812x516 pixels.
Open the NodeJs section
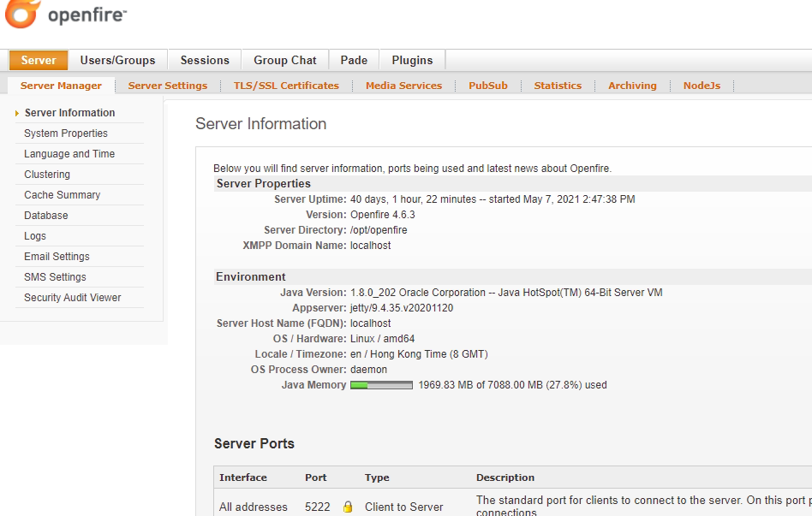pos(701,86)
